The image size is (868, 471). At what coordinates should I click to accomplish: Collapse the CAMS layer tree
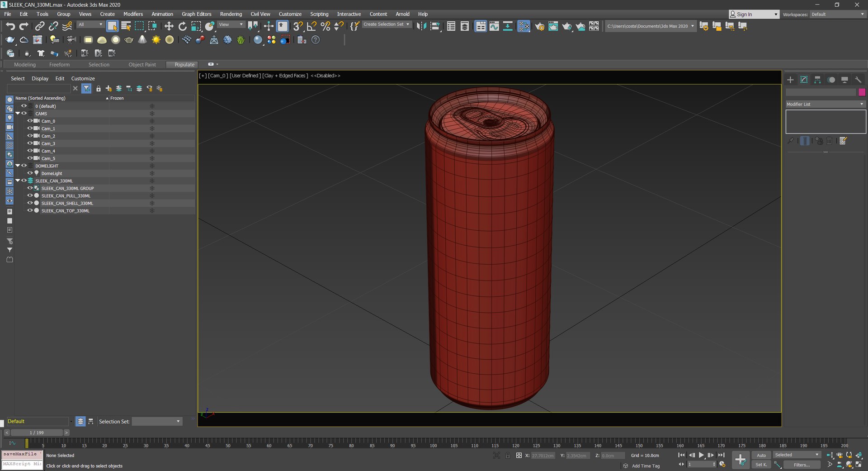click(x=18, y=114)
